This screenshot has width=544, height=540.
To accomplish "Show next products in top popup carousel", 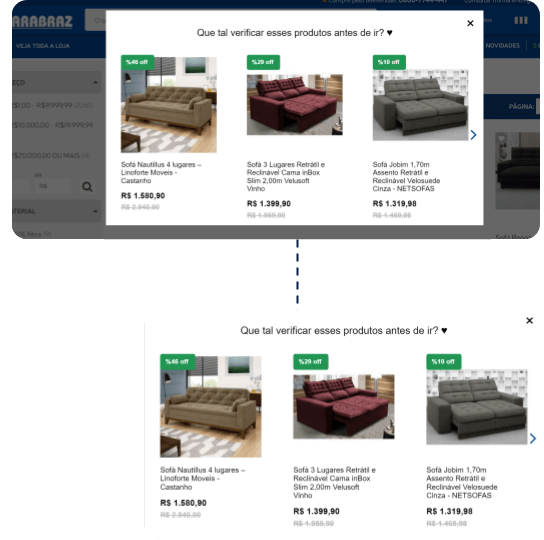I will point(474,135).
